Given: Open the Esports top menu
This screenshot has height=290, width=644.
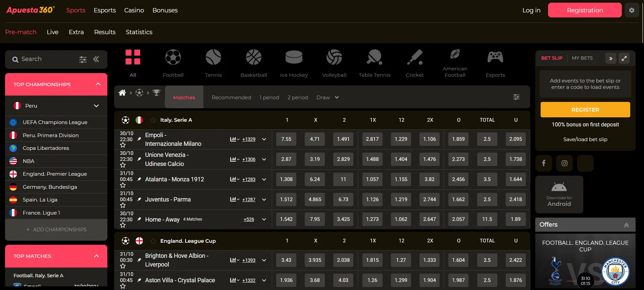Looking at the screenshot, I should pyautogui.click(x=105, y=10).
